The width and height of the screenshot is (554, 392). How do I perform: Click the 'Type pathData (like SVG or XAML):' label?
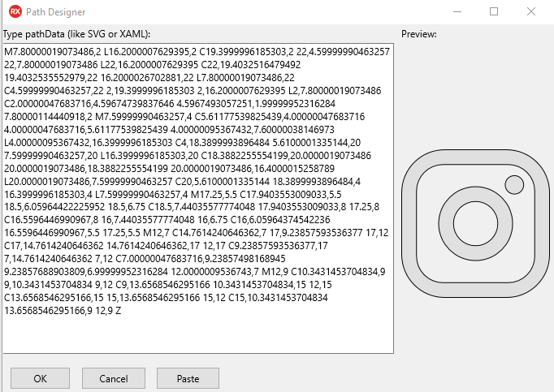[x=77, y=34]
